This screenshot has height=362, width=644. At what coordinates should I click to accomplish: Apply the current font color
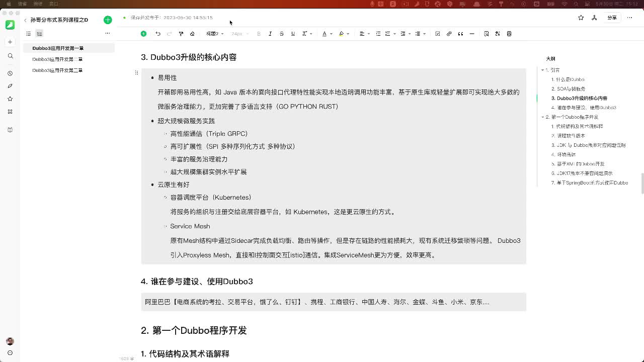325,34
